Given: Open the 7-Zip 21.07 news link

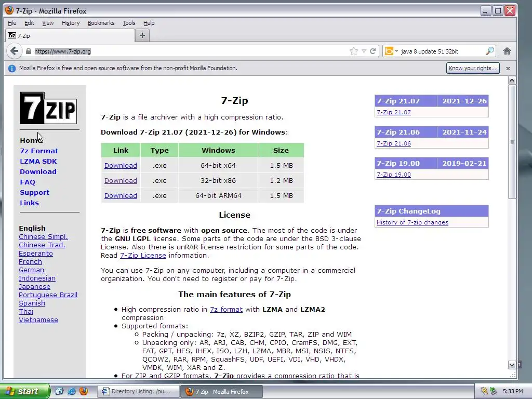Looking at the screenshot, I should coord(394,112).
